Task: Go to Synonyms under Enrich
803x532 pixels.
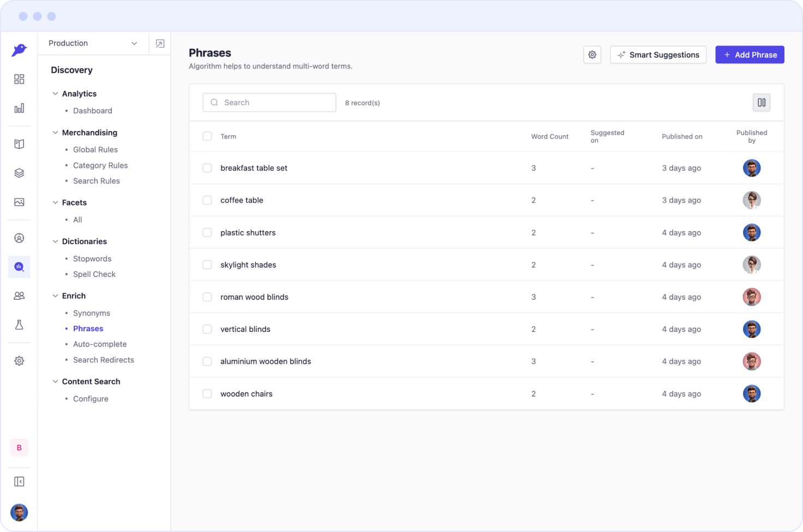Action: (x=92, y=313)
